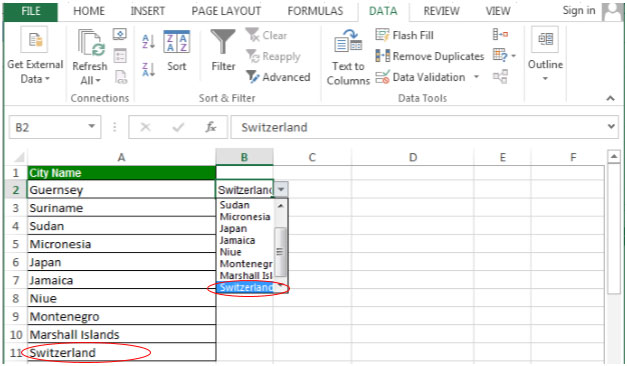Open the FILE menu tab
The height and width of the screenshot is (366, 627).
click(x=30, y=11)
